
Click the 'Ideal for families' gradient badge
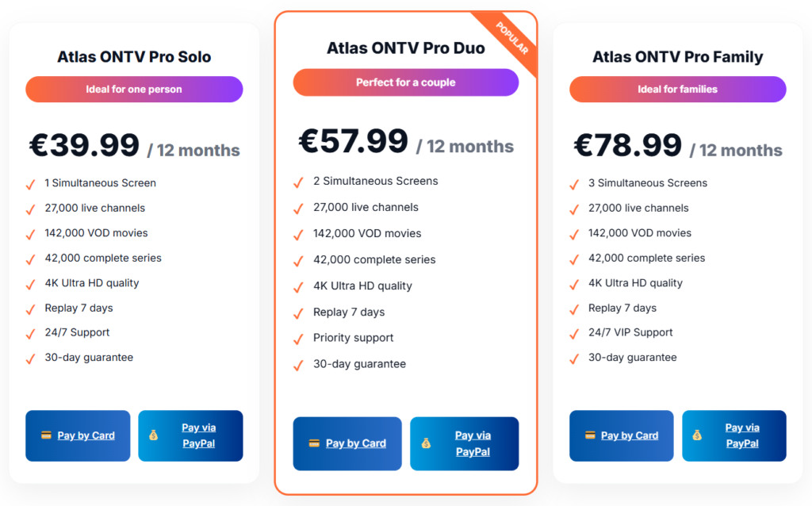coord(677,90)
